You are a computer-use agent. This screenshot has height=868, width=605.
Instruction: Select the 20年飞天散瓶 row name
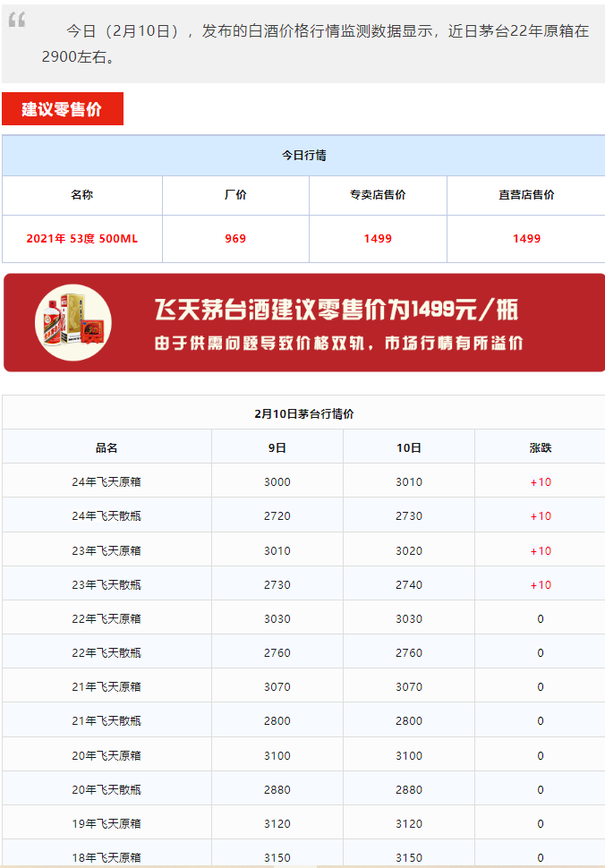tap(107, 789)
